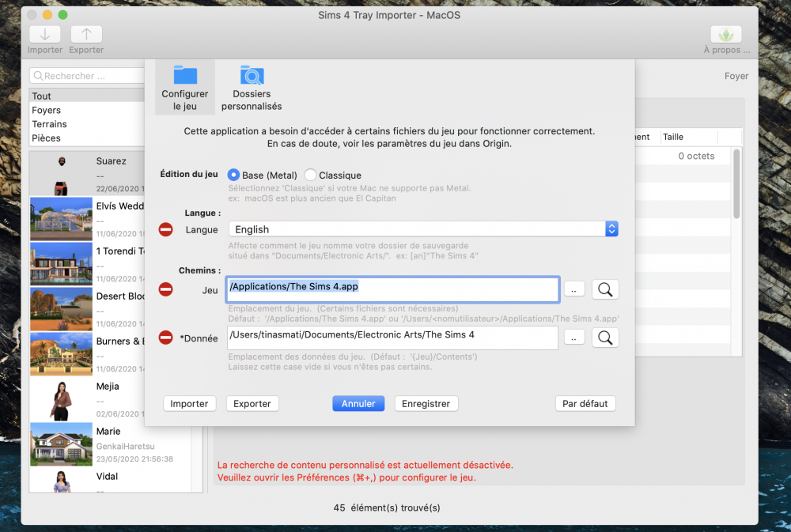Click the '..' browse button for Jeu path
Image resolution: width=791 pixels, height=532 pixels.
tap(574, 289)
